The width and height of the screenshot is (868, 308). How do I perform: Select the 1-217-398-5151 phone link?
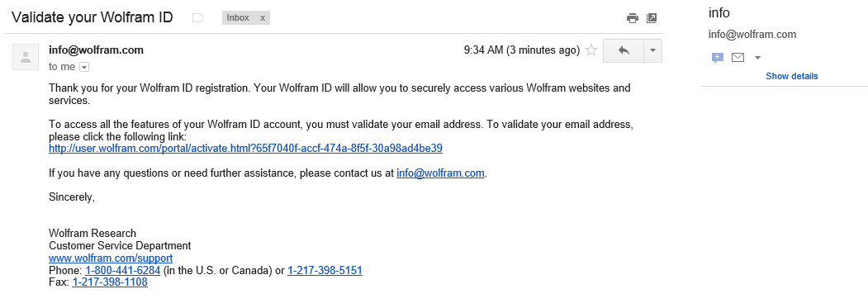coord(325,270)
